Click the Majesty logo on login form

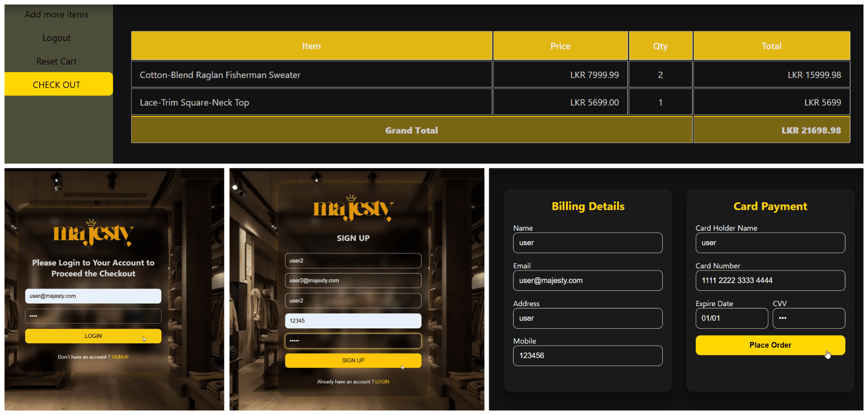tap(93, 233)
